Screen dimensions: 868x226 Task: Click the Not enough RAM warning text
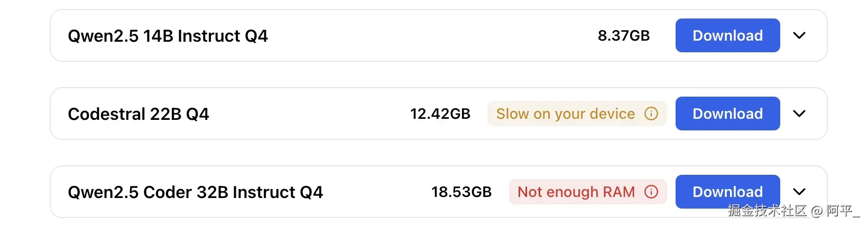(576, 192)
